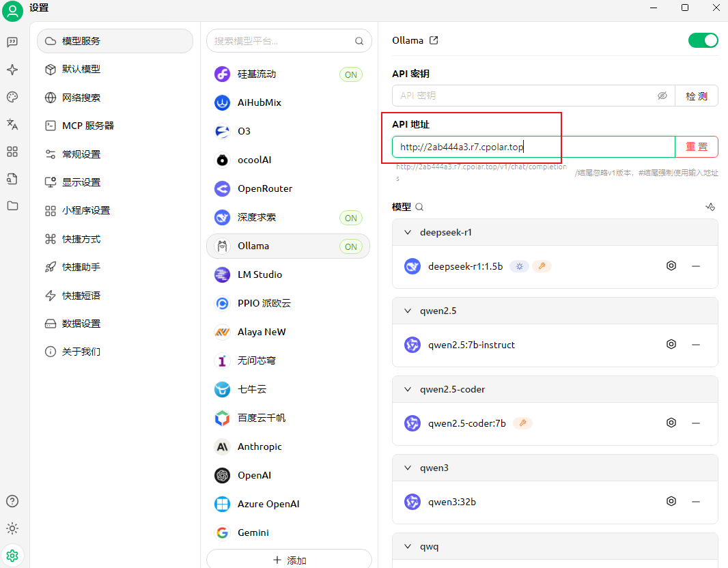Open 快捷助手 settings
This screenshot has height=568, width=728.
[115, 268]
